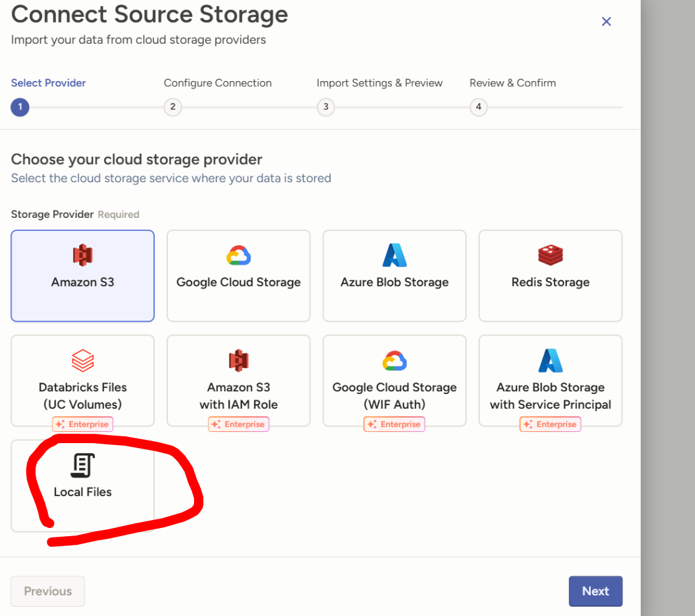Go to the Review & Confirm step label
The height and width of the screenshot is (616, 695).
[513, 83]
